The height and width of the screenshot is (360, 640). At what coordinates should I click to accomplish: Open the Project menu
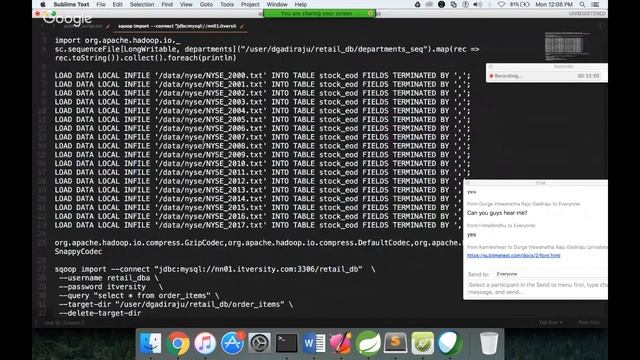250,4
